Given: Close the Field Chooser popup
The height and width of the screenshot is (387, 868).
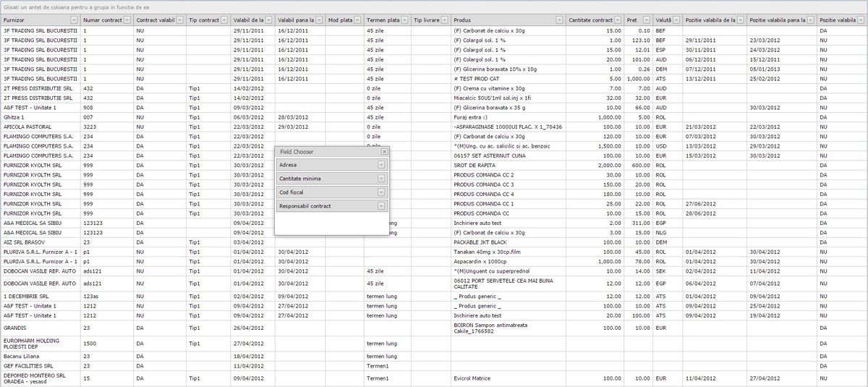Looking at the screenshot, I should [x=384, y=152].
